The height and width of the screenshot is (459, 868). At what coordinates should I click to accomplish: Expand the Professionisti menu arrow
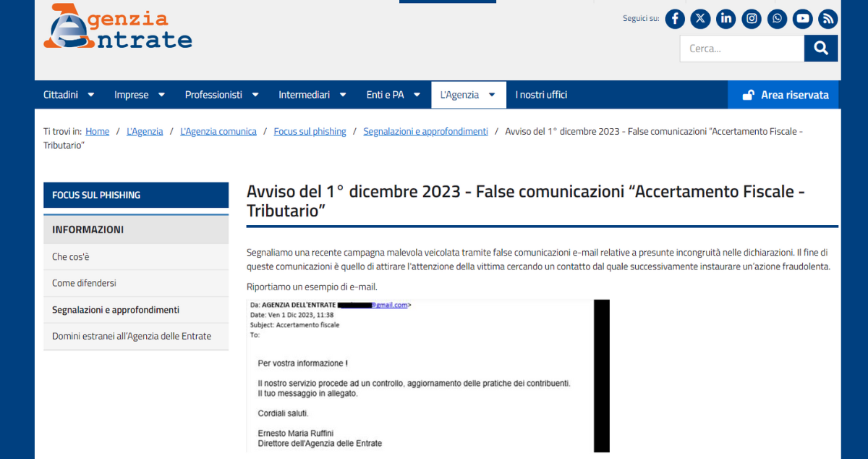[255, 95]
